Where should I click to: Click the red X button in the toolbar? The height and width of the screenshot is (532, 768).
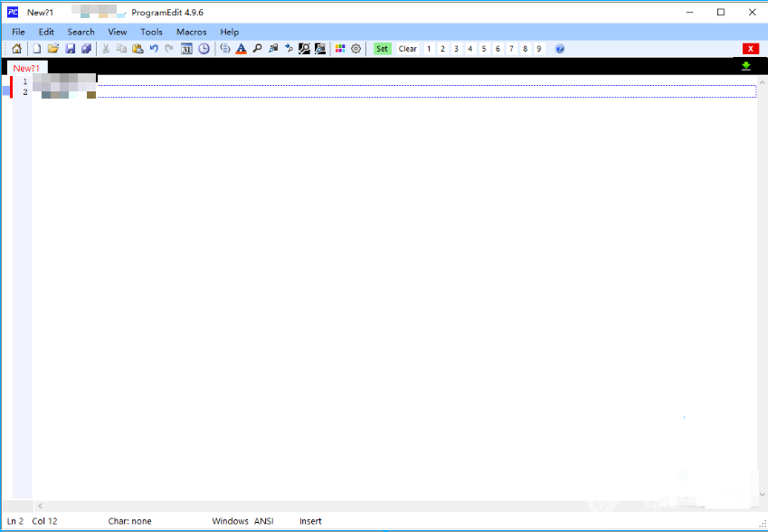point(751,49)
